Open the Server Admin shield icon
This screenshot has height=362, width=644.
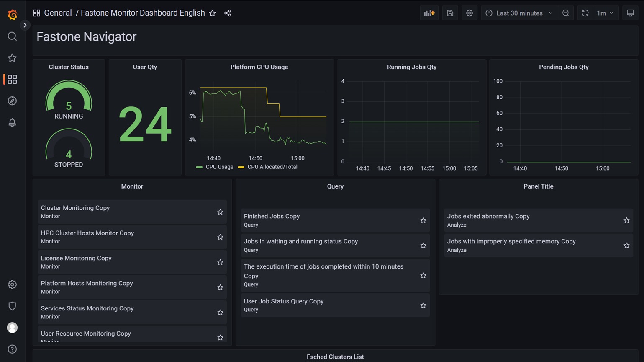12,306
